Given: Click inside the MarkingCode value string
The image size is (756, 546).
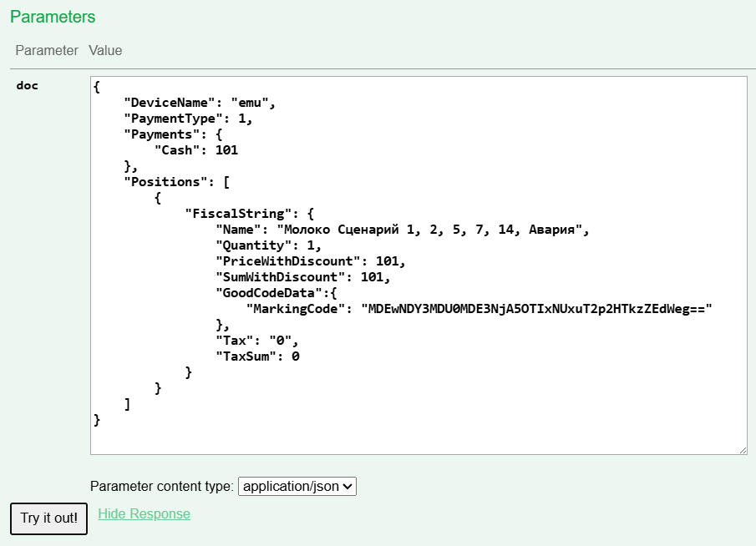Looking at the screenshot, I should [535, 309].
